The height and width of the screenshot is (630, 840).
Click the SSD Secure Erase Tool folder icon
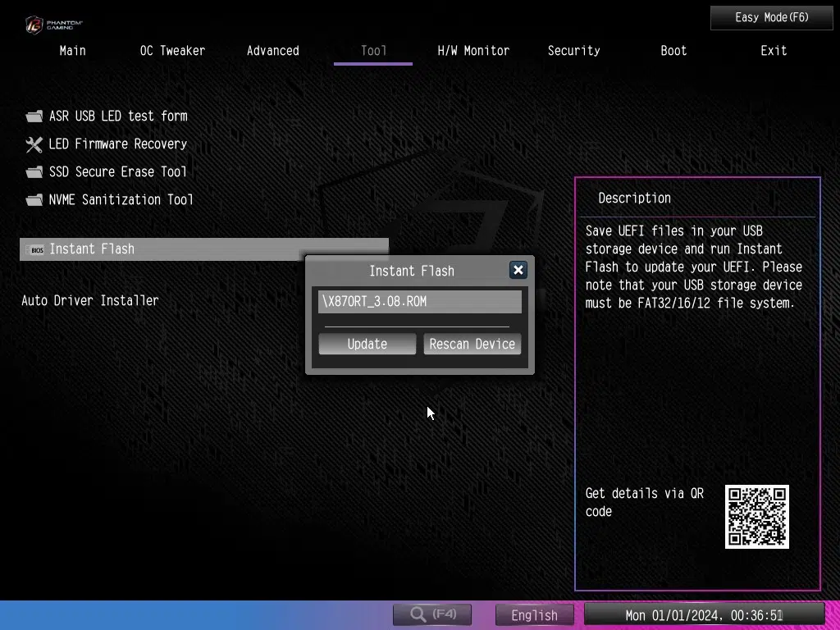pyautogui.click(x=34, y=172)
